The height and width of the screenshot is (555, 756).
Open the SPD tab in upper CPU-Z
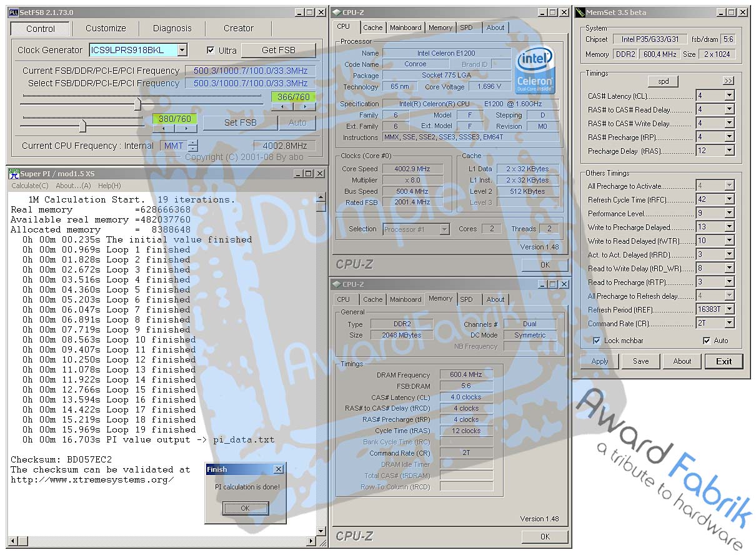pos(466,27)
